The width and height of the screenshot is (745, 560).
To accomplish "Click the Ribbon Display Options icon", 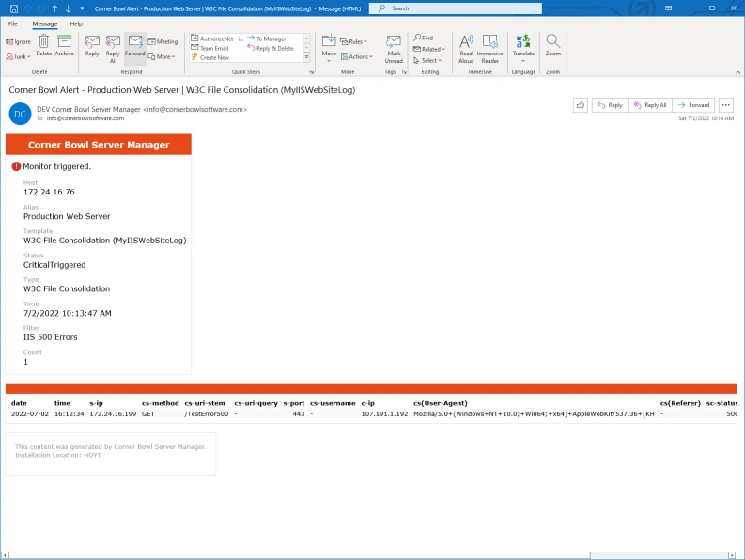I will coord(669,8).
